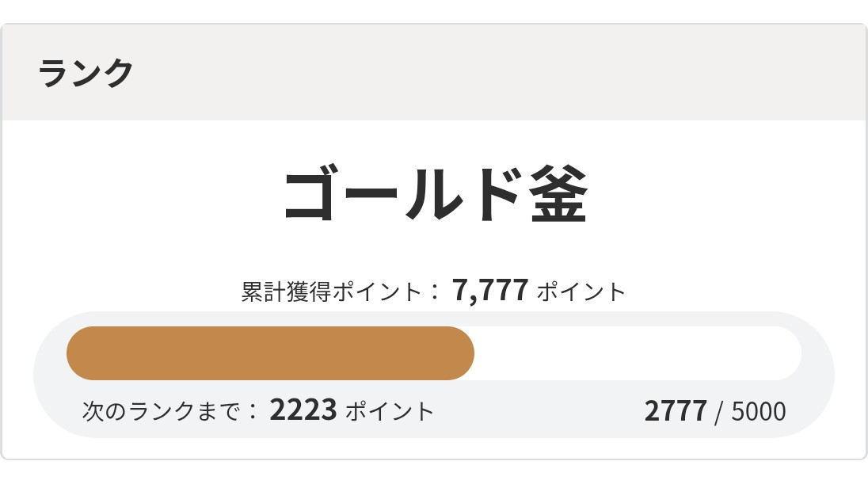The image size is (868, 484).
Task: Click the 累計獲得ポイント label
Action: click(x=330, y=292)
